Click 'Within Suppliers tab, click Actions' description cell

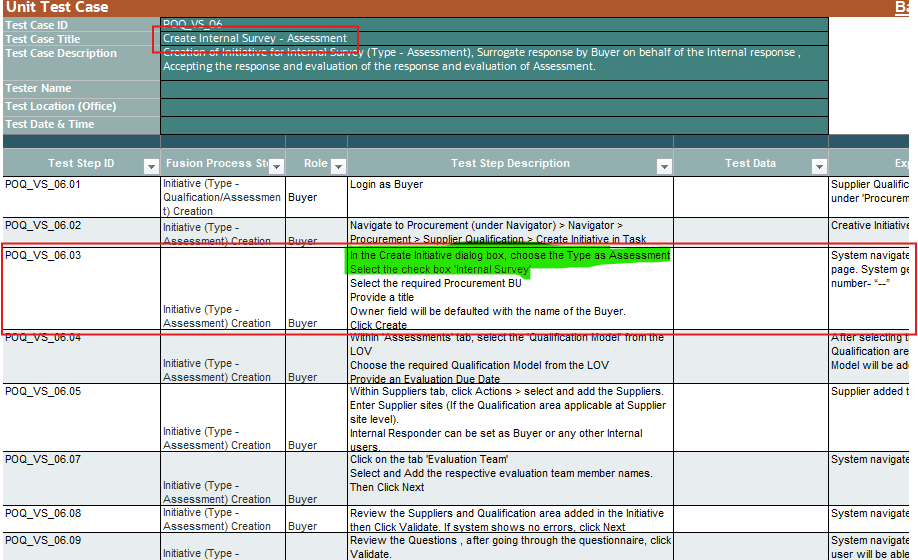tap(510, 418)
